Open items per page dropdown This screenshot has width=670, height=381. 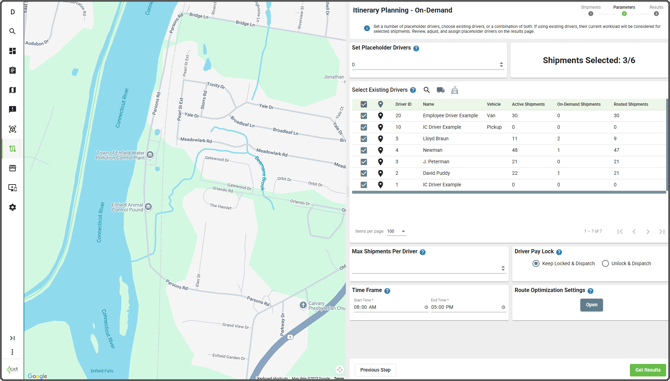pyautogui.click(x=396, y=232)
